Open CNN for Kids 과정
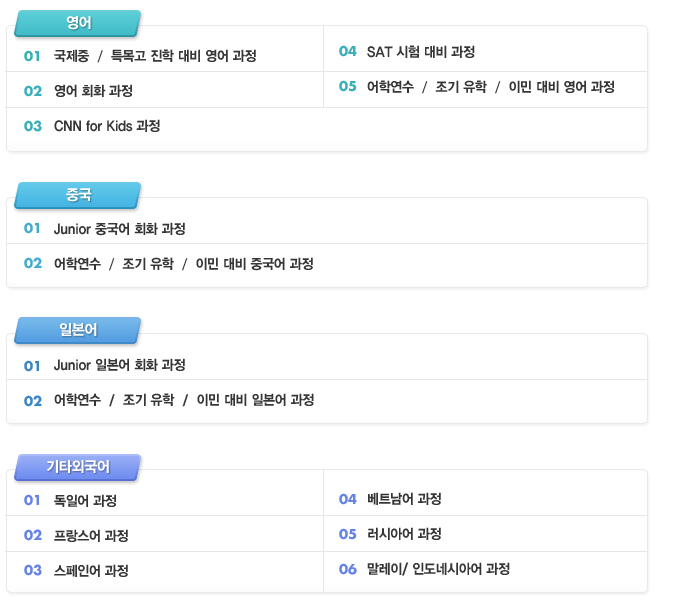 [107, 126]
